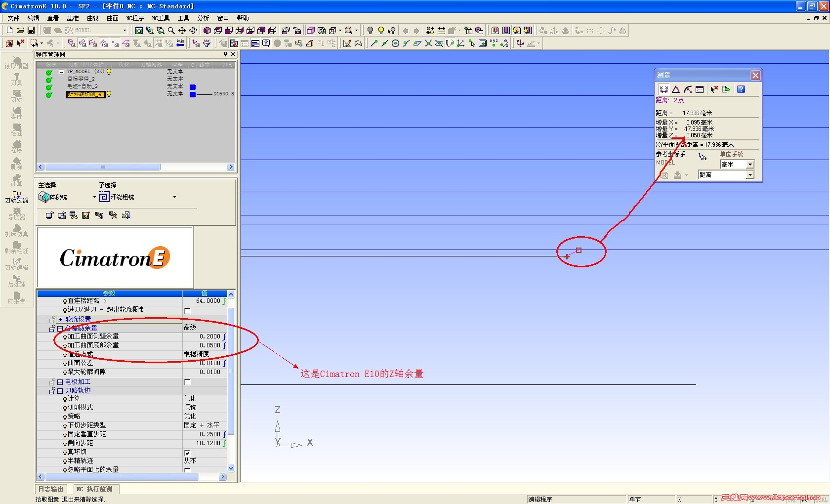Image resolution: width=830 pixels, height=504 pixels.
Task: Select the 毛坯-自动_3 tree row
Action: (x=83, y=86)
